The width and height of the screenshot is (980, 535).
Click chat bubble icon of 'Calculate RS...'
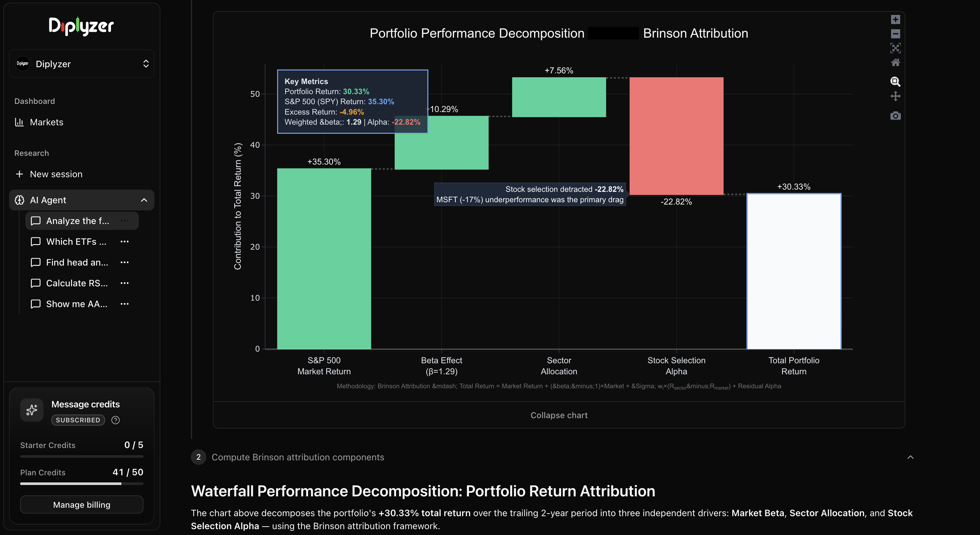(35, 283)
